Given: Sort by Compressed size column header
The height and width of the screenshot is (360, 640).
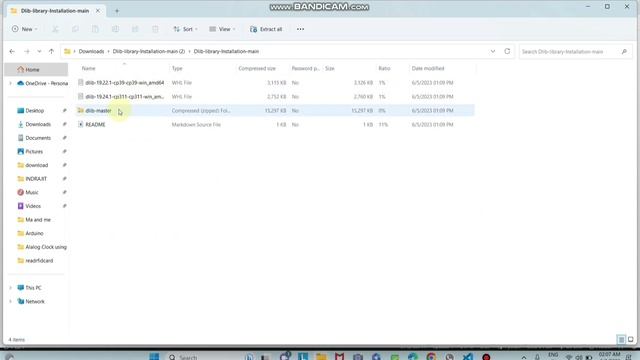Looking at the screenshot, I should tap(257, 69).
